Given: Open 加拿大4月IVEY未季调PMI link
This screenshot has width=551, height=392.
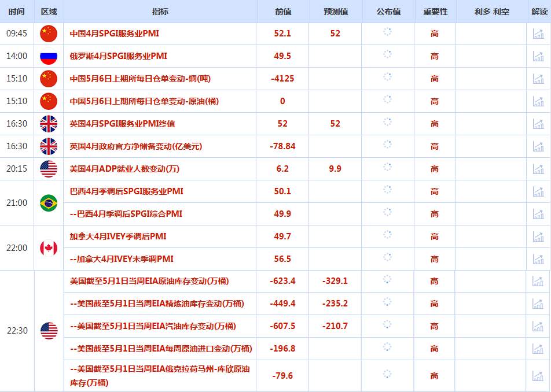Looking at the screenshot, I should (x=122, y=259).
